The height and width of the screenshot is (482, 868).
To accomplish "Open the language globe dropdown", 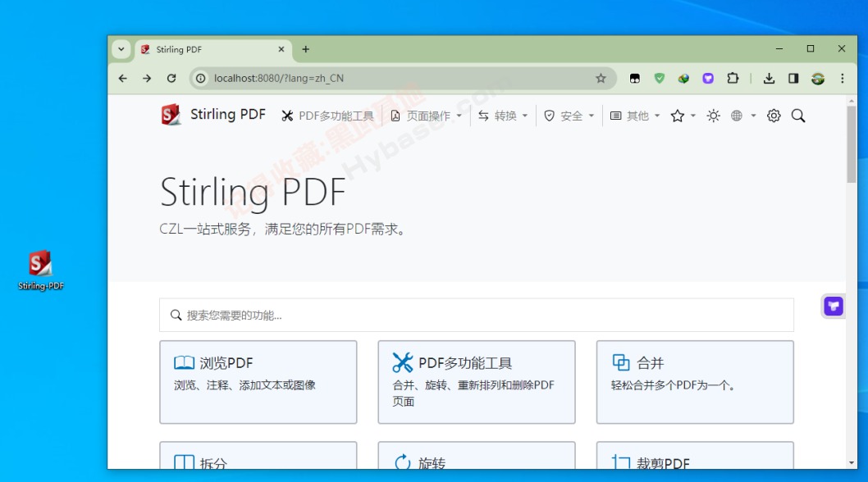I will click(743, 116).
